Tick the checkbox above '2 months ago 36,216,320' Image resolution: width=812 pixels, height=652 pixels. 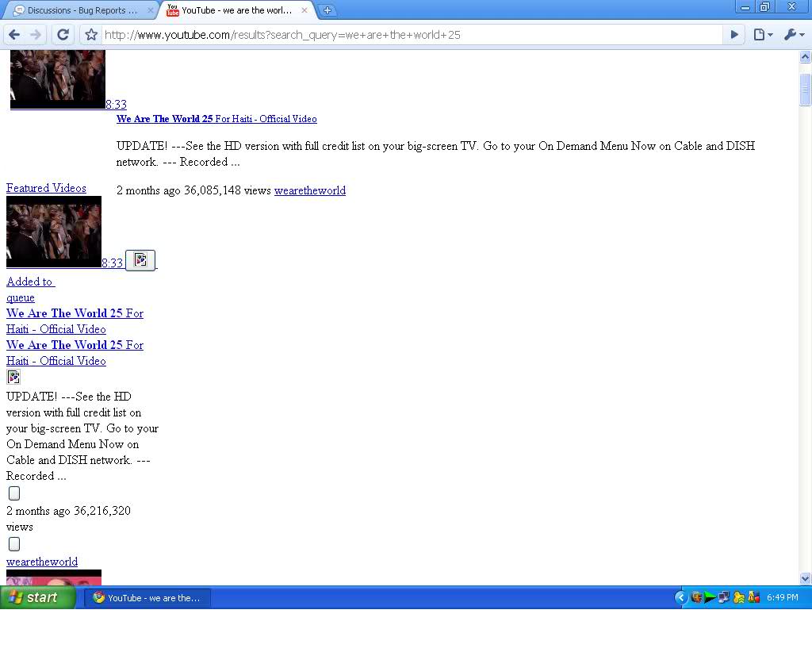point(14,493)
